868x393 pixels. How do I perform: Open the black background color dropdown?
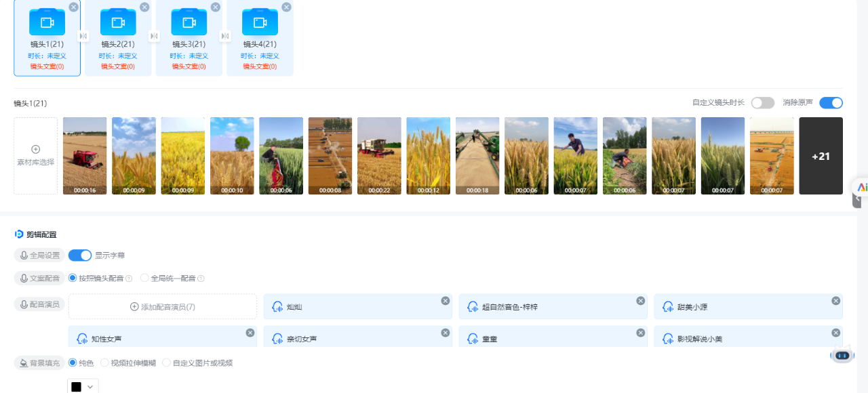click(x=83, y=386)
